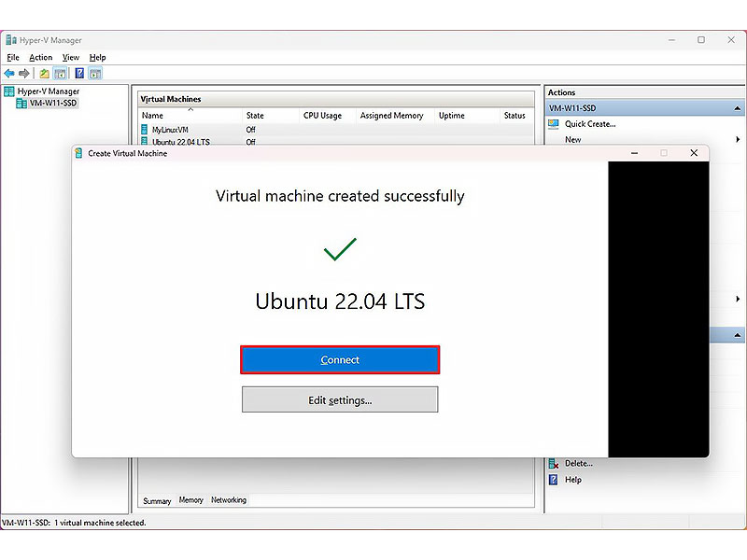The height and width of the screenshot is (560, 747).
Task: Click the Back arrow in the toolbar
Action: (x=9, y=74)
